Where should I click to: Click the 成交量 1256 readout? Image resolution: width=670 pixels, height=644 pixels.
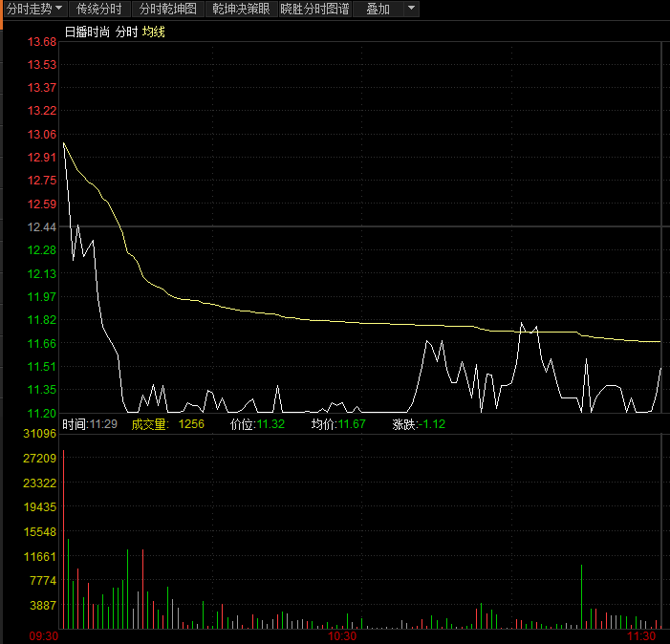[167, 424]
